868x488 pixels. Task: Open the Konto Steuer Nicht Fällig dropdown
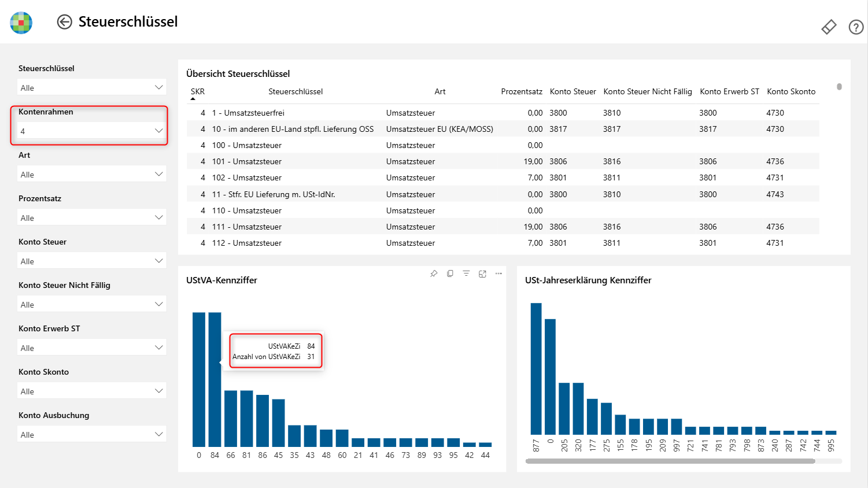92,304
